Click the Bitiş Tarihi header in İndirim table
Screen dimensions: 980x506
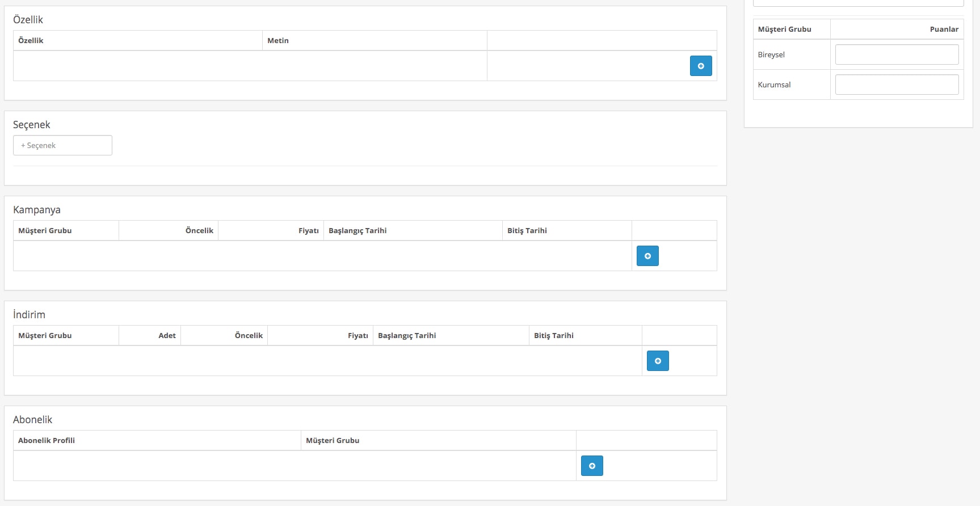point(554,335)
